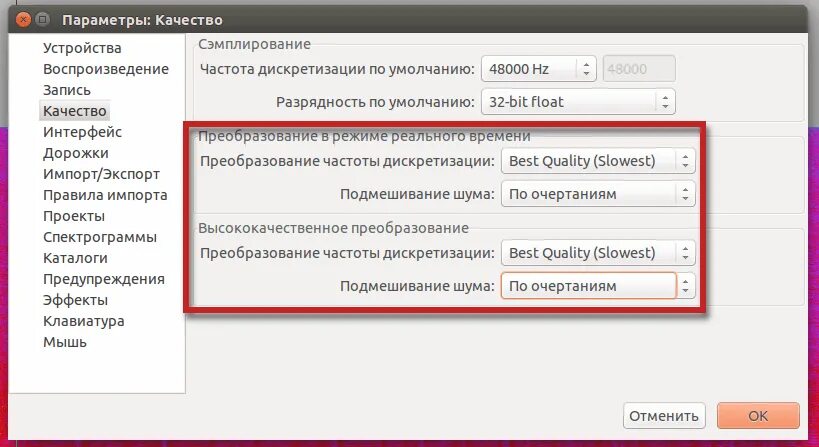Open Эффекты preferences
This screenshot has width=819, height=447.
click(x=75, y=300)
